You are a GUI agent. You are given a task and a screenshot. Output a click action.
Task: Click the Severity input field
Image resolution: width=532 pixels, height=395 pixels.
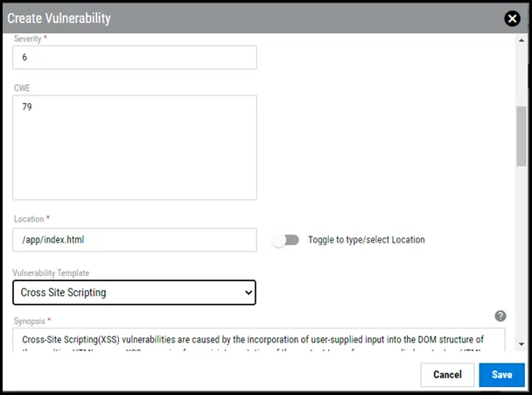pos(135,58)
